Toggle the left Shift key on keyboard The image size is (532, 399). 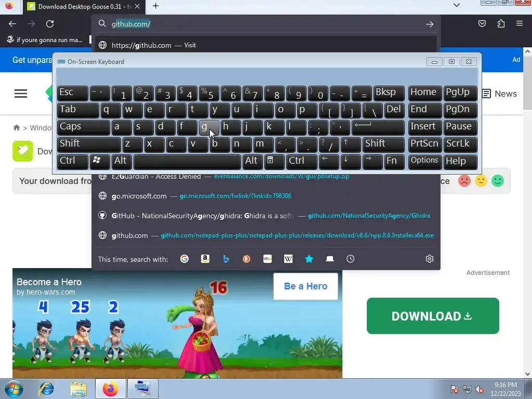(88, 144)
